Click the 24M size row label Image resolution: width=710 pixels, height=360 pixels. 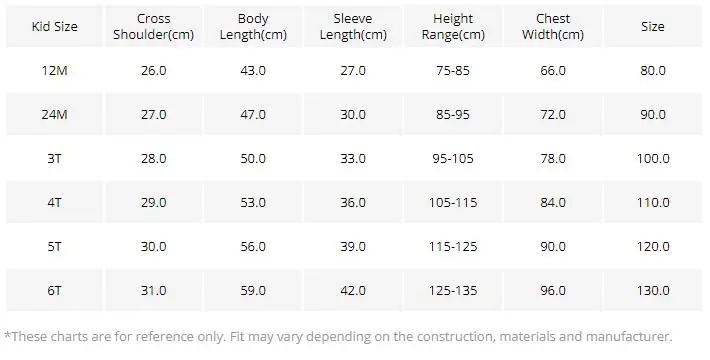[54, 115]
